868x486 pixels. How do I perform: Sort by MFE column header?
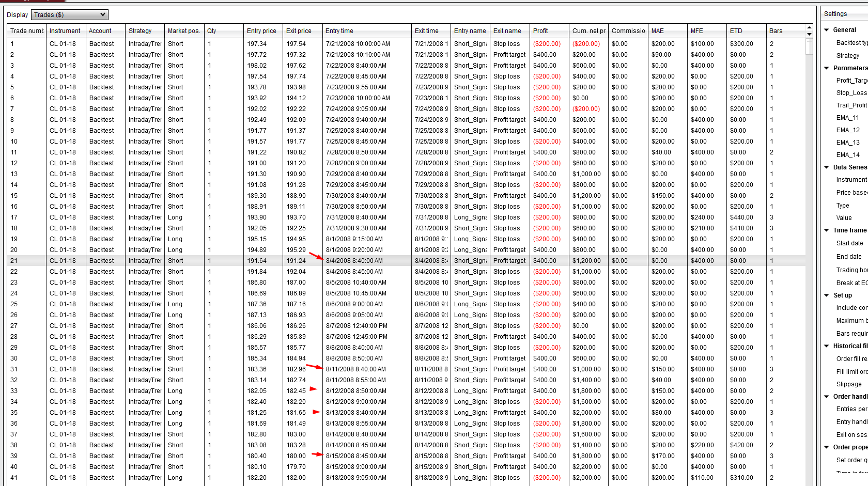tap(708, 31)
